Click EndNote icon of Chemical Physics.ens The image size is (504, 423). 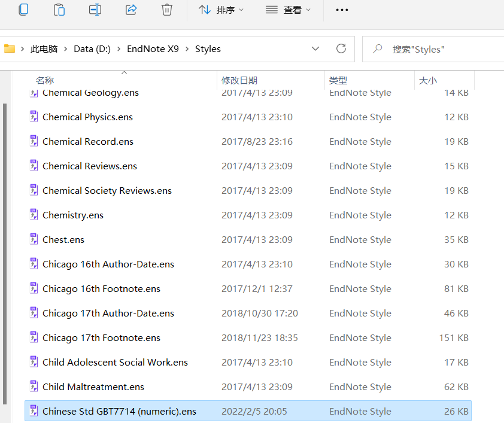pos(34,116)
